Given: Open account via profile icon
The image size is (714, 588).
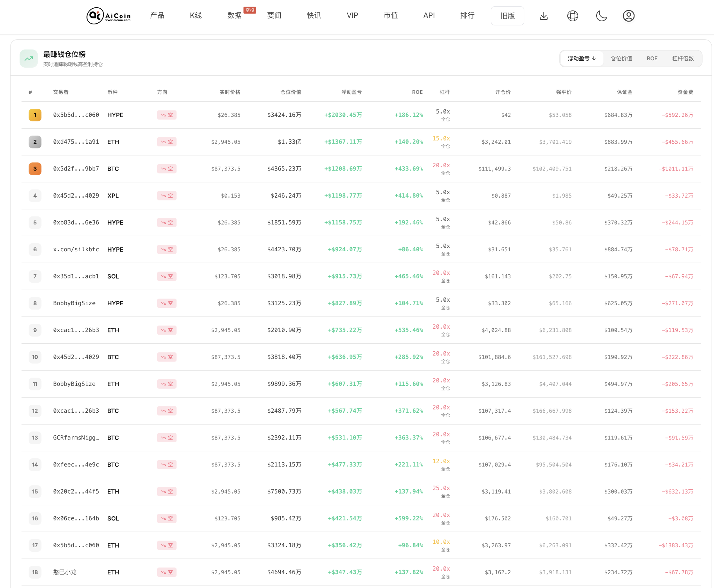Looking at the screenshot, I should (628, 16).
